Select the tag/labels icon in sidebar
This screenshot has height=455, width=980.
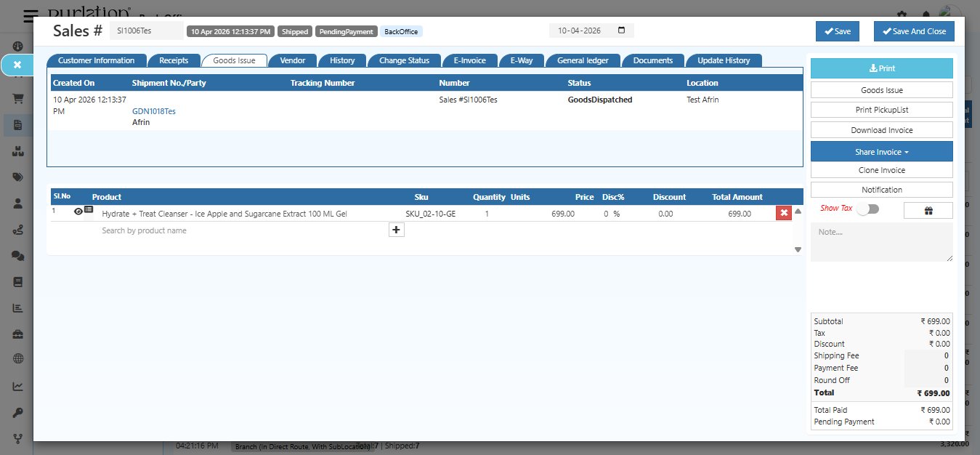point(17,177)
